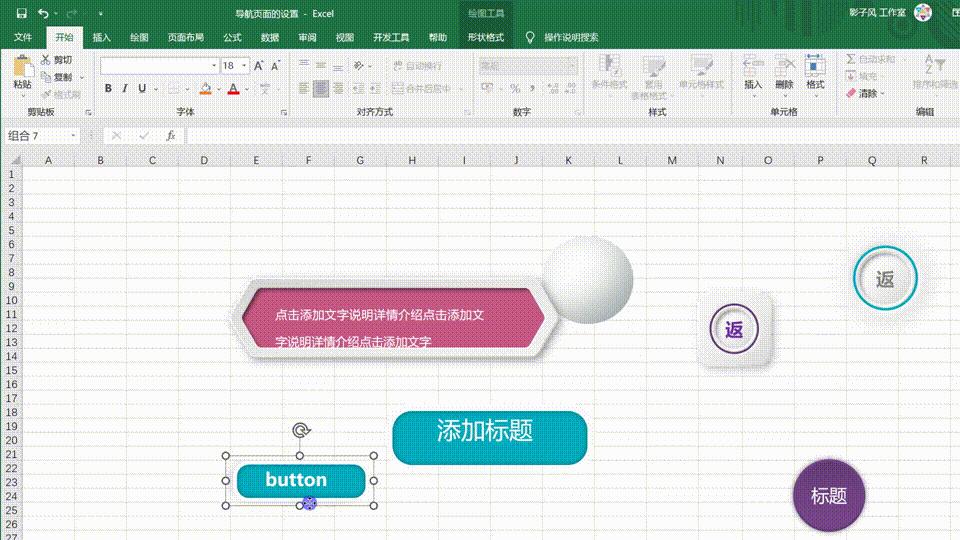960x540 pixels.
Task: Click the teal 添加标题 button shape
Action: tap(489, 438)
